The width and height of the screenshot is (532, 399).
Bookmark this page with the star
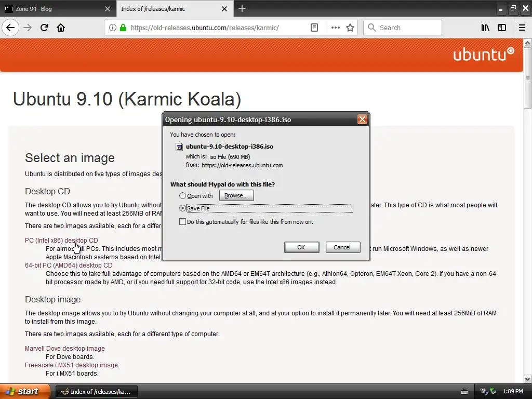[x=350, y=28]
